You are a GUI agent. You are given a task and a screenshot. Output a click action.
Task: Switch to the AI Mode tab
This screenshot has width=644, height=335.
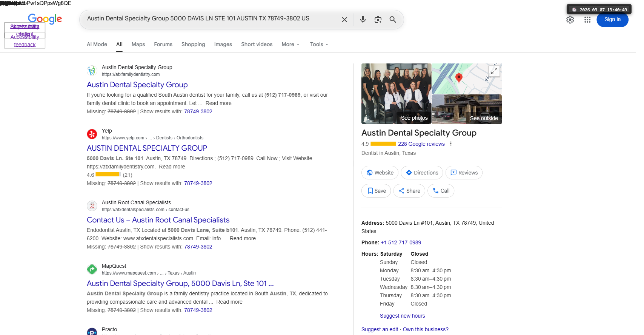[97, 44]
